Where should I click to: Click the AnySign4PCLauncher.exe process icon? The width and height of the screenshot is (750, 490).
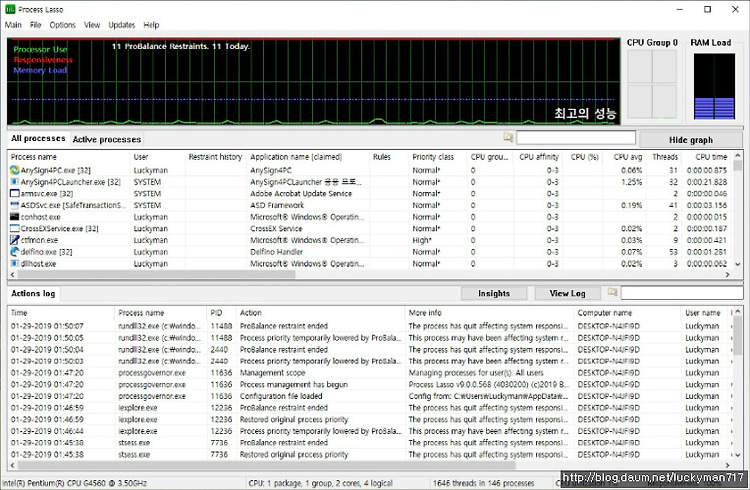coord(14,182)
